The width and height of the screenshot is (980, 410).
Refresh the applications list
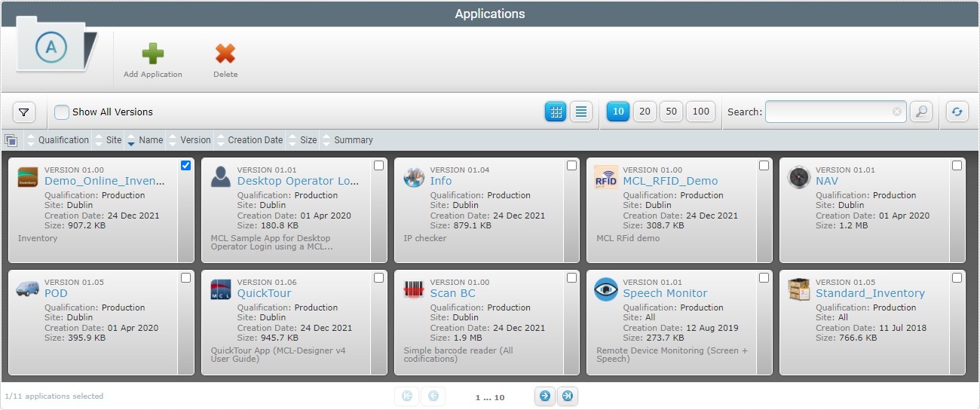[957, 112]
